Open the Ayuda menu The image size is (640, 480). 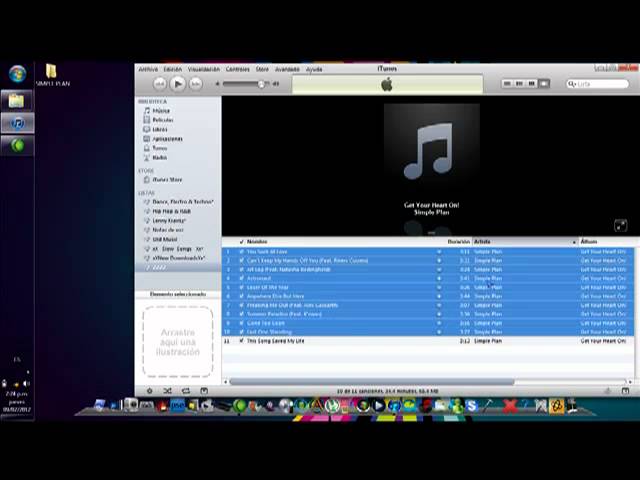tap(314, 69)
